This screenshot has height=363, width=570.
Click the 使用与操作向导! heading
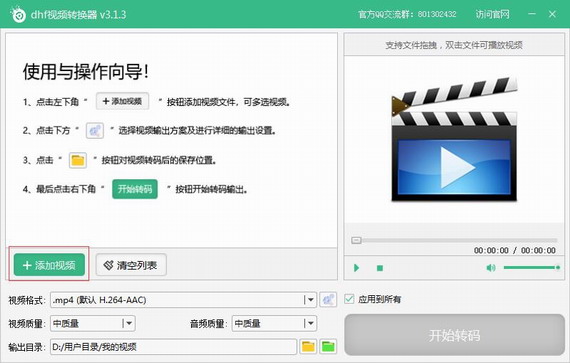(86, 71)
